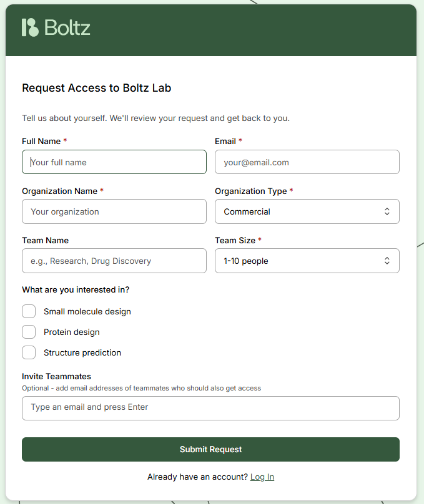Check the Structure prediction checkbox
Screen dimensions: 424x504
point(29,352)
